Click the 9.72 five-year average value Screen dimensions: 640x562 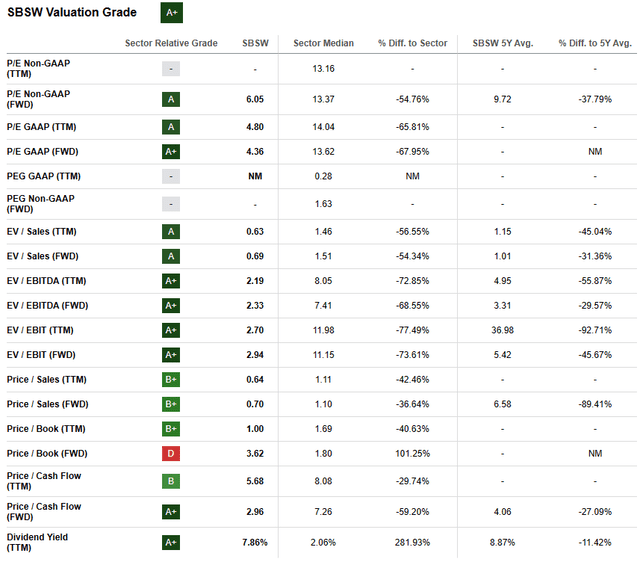(x=502, y=99)
